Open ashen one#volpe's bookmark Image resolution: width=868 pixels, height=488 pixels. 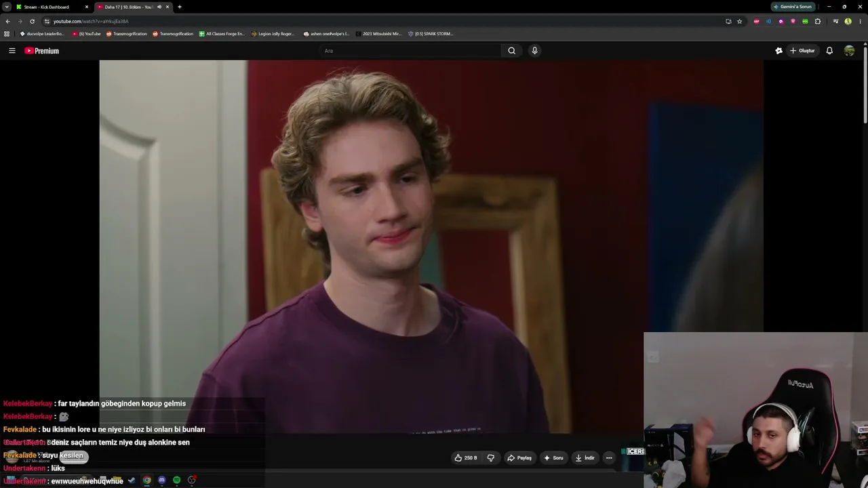(326, 34)
